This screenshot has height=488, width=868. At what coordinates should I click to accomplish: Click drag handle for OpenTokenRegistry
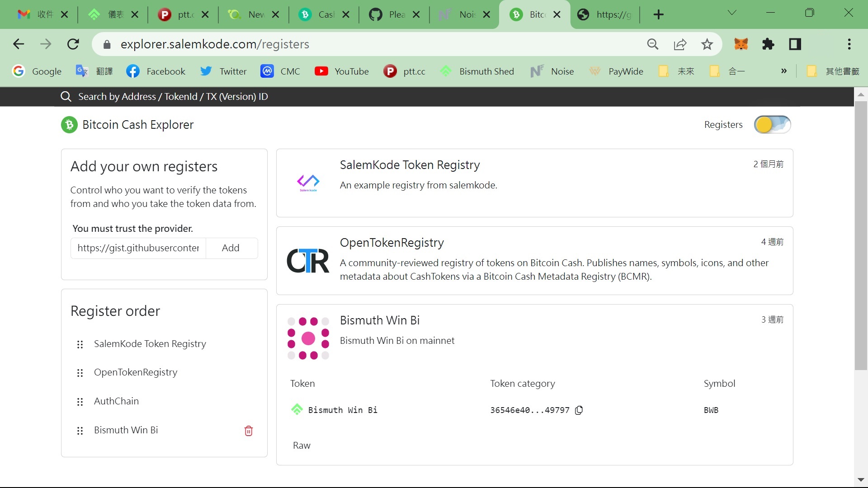80,373
